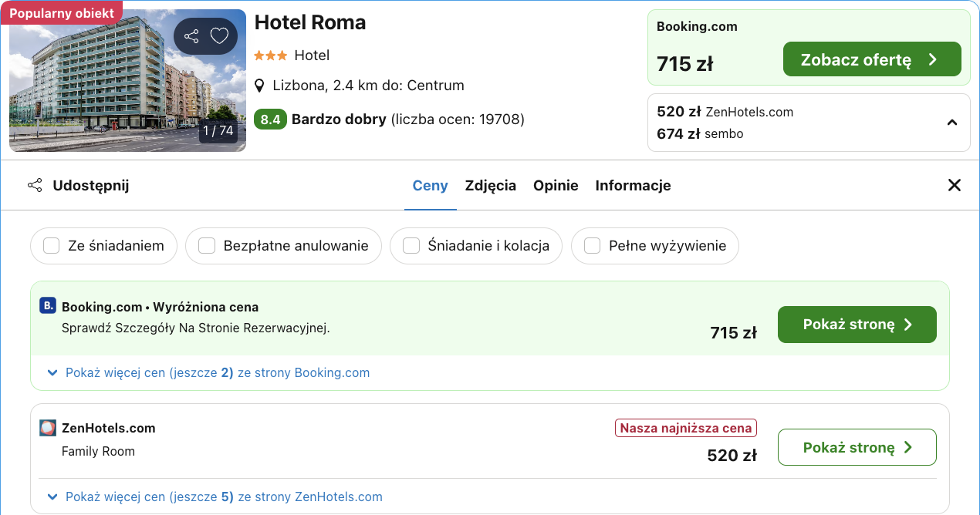
Task: Click the 8.4 green rating badge
Action: tap(270, 119)
